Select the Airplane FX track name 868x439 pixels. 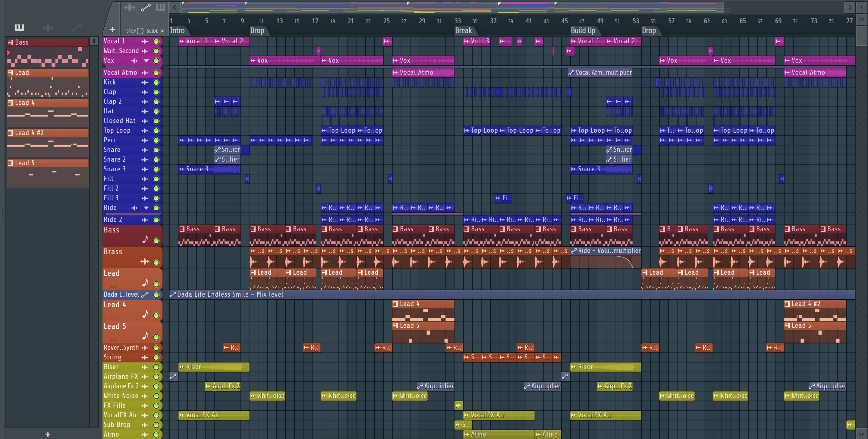pyautogui.click(x=121, y=377)
